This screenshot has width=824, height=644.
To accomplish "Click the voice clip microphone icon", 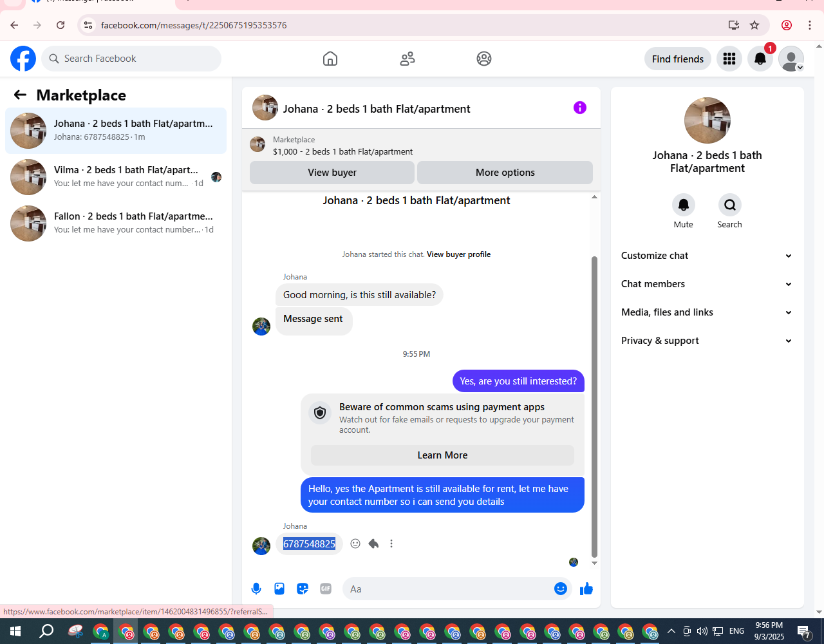I will tap(256, 589).
